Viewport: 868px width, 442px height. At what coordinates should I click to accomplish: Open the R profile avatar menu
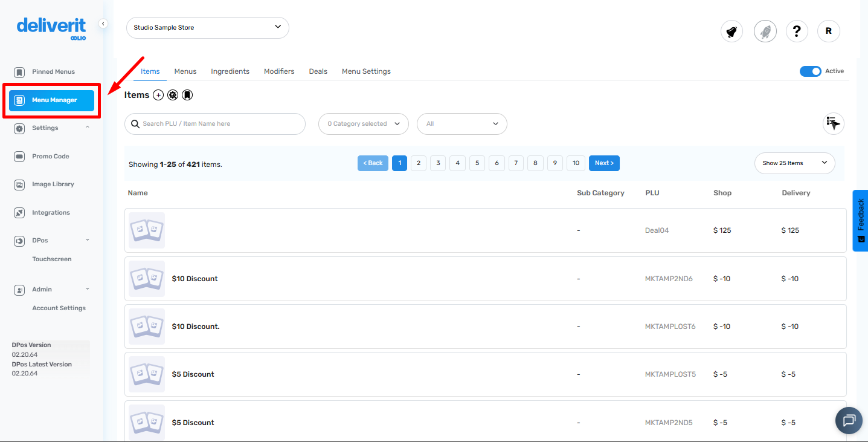coord(828,31)
